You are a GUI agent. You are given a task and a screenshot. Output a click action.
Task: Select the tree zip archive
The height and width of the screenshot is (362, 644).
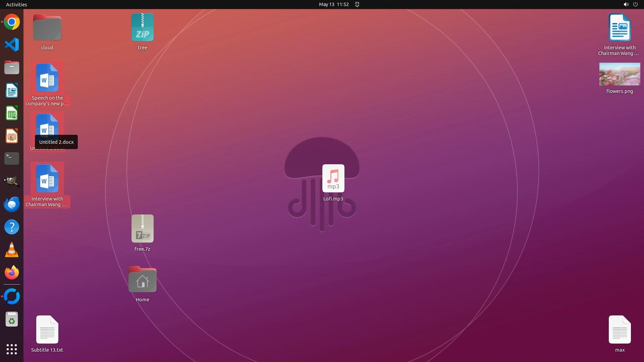point(143,27)
